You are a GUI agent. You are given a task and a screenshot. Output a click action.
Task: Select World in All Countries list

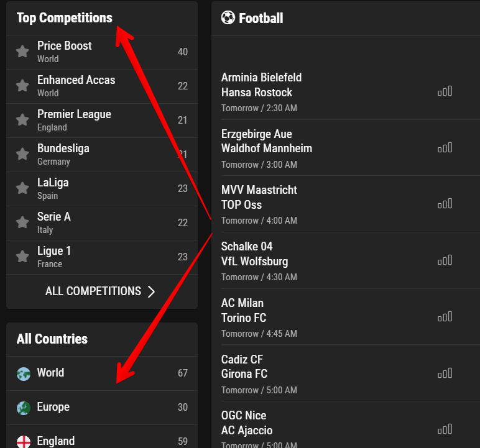pyautogui.click(x=102, y=373)
